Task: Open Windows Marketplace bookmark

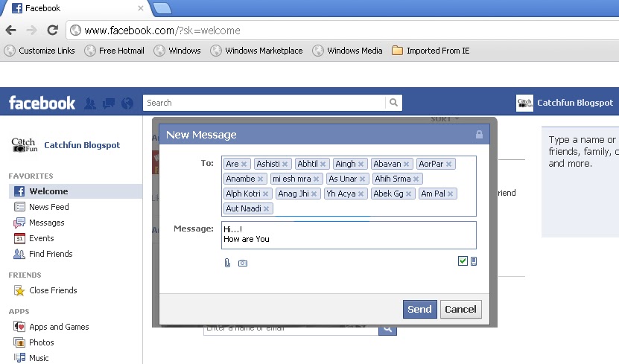Action: (256, 51)
